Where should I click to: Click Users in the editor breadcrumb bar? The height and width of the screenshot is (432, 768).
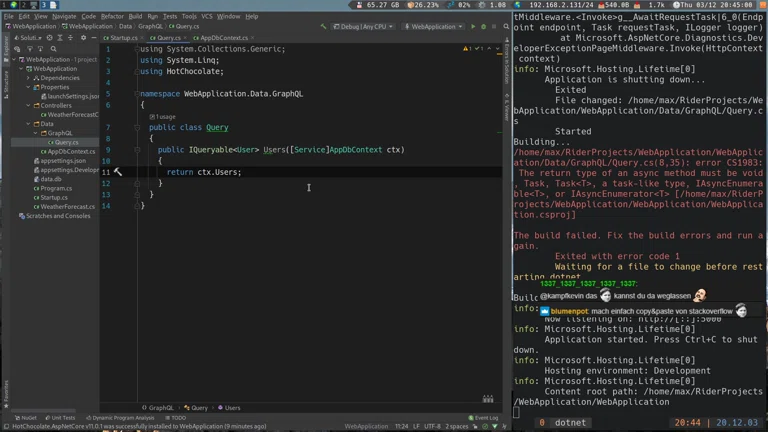229,408
